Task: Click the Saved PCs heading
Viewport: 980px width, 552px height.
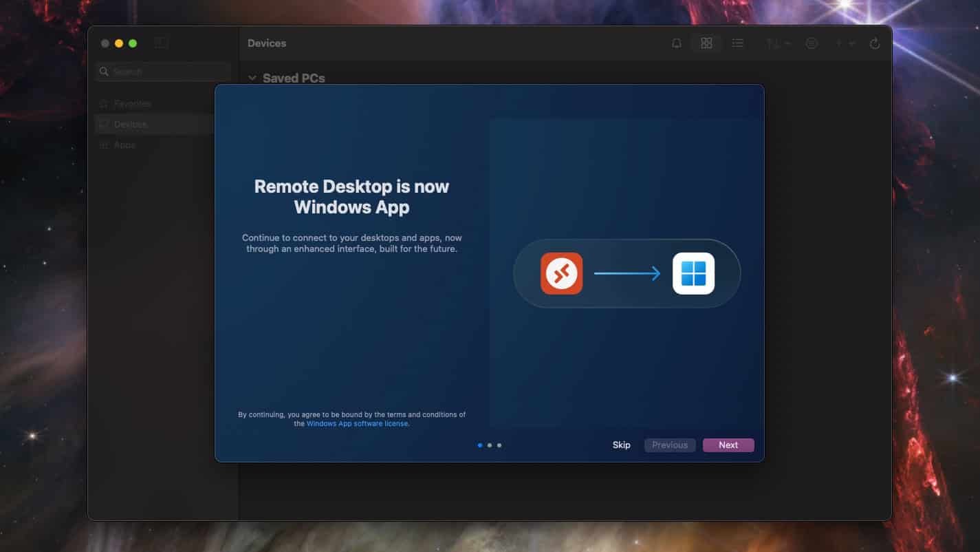Action: [294, 78]
